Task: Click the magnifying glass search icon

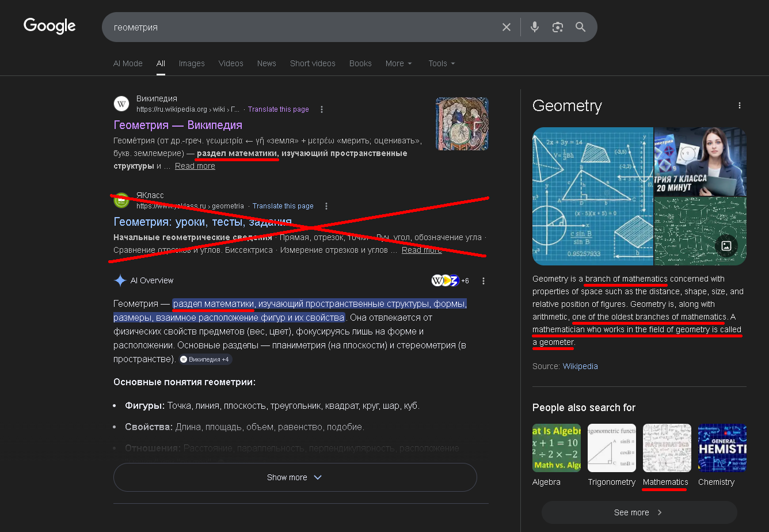Action: pyautogui.click(x=580, y=27)
